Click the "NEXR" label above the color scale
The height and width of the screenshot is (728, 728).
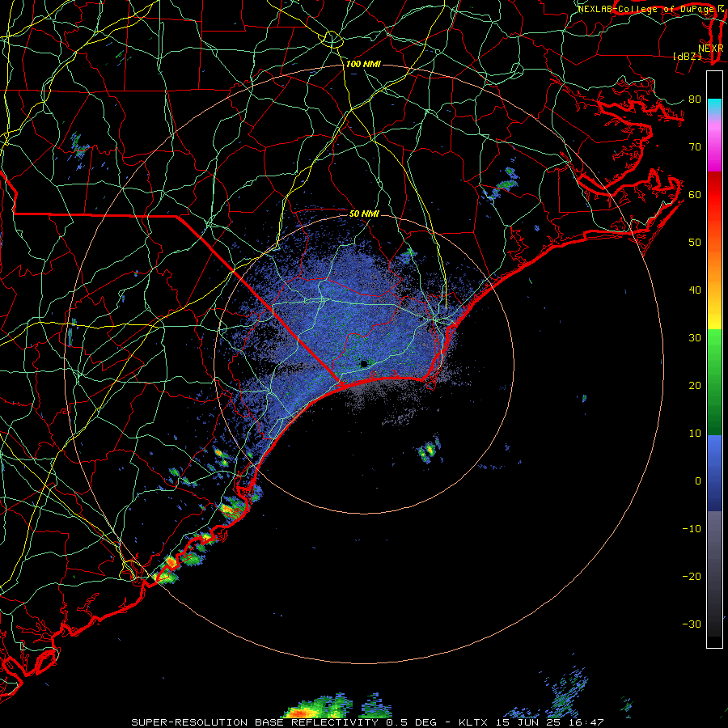point(710,48)
